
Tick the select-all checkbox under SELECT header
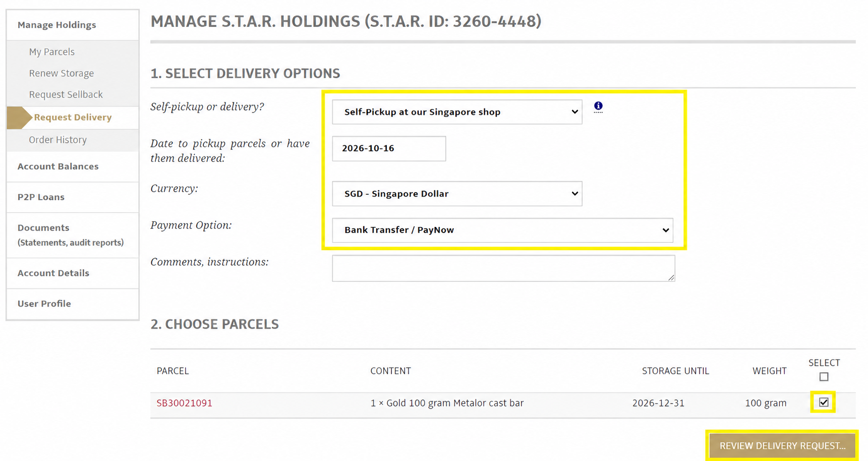[x=824, y=377]
